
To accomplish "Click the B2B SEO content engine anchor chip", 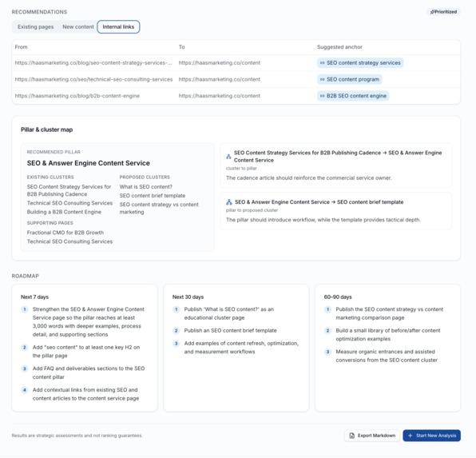I will (x=353, y=96).
